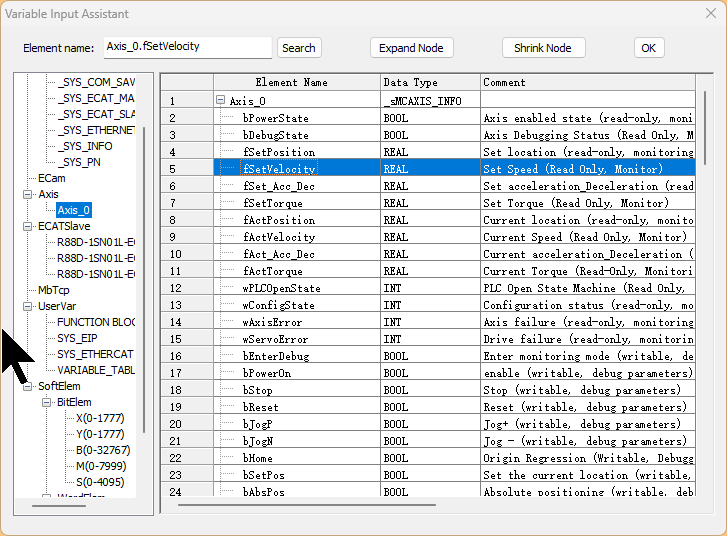Select X(0-1777) bit element
This screenshot has height=536, width=727.
[x=100, y=418]
